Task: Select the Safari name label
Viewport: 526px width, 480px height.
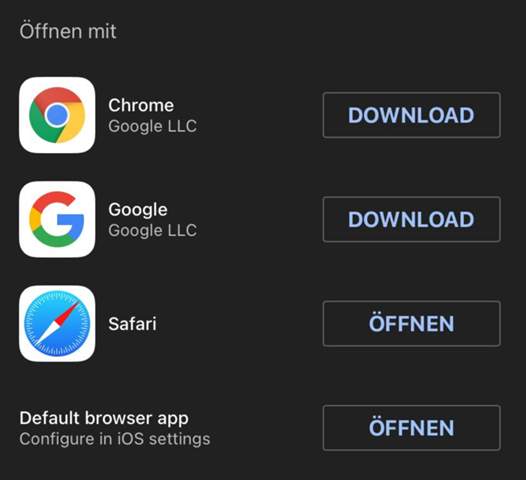Action: point(132,324)
